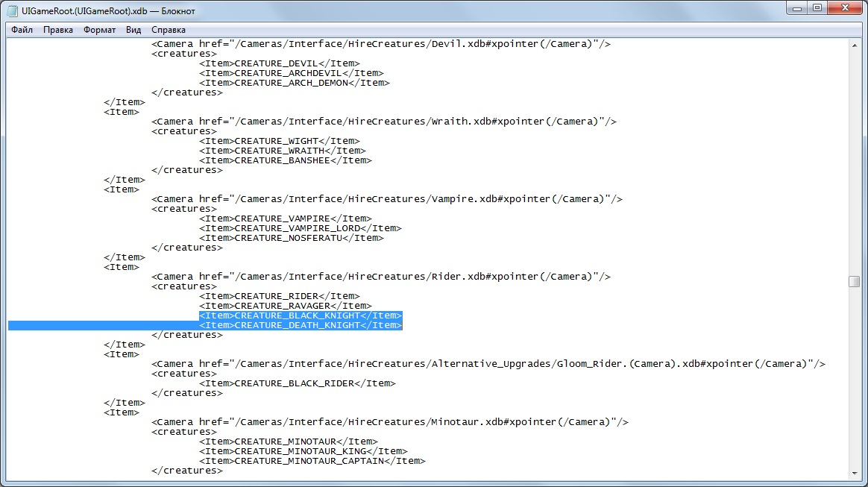The width and height of the screenshot is (868, 487).
Task: Open the Справка menu
Action: [169, 30]
